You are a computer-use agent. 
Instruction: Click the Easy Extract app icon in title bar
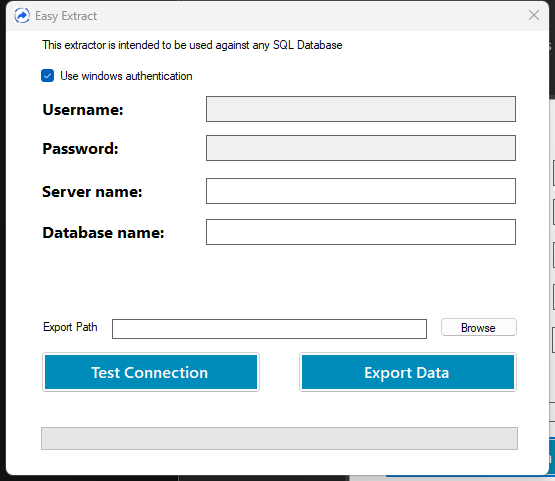pos(22,16)
